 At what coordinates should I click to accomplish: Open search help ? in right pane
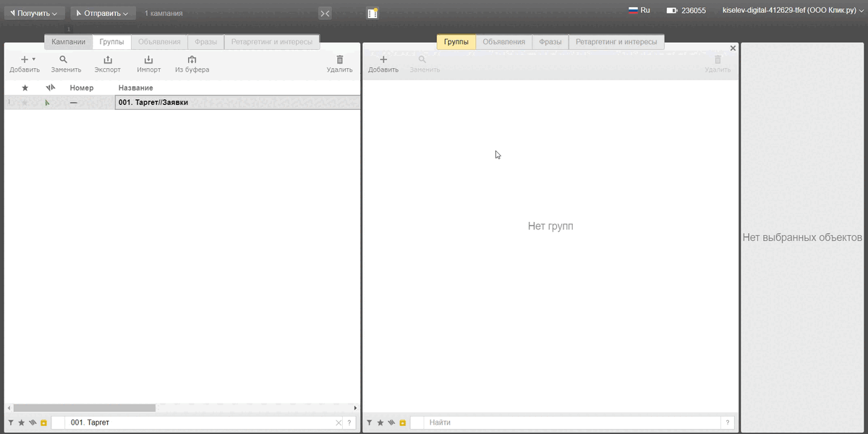(728, 422)
